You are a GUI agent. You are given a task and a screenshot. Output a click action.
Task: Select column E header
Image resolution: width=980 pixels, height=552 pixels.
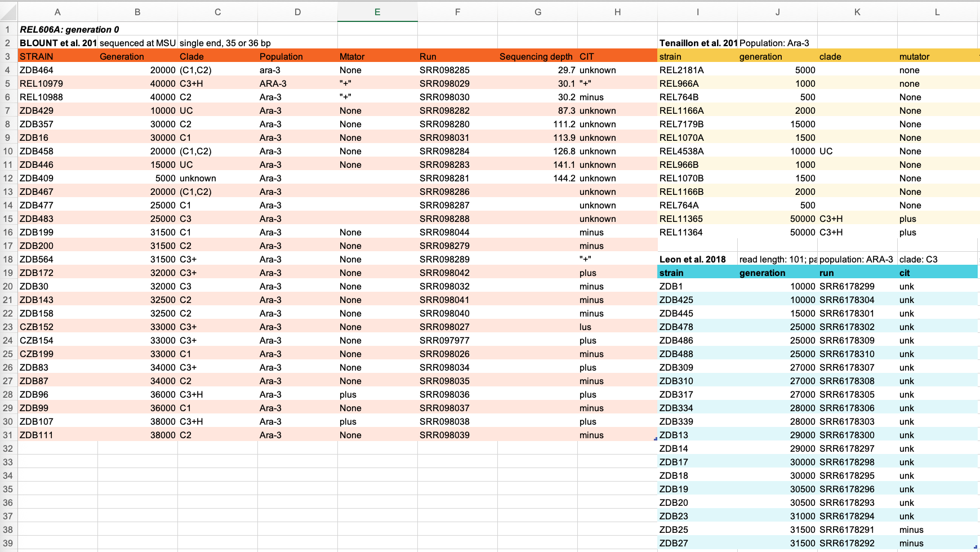377,12
